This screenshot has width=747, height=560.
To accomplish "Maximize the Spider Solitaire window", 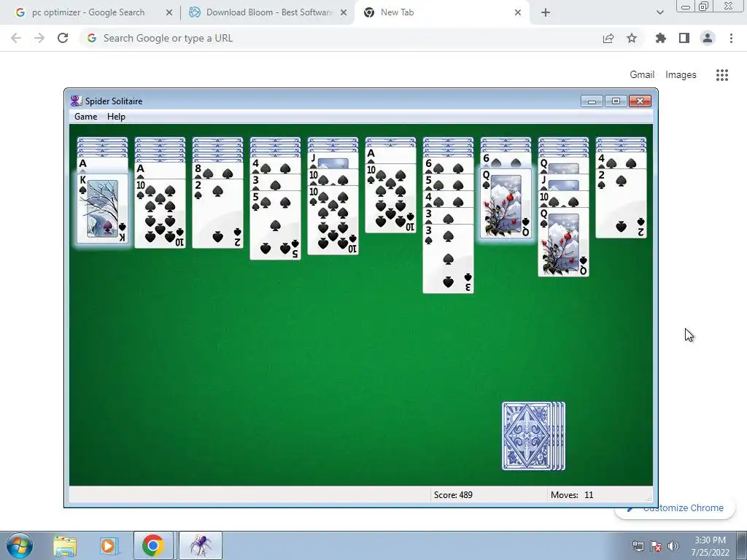I will 616,101.
